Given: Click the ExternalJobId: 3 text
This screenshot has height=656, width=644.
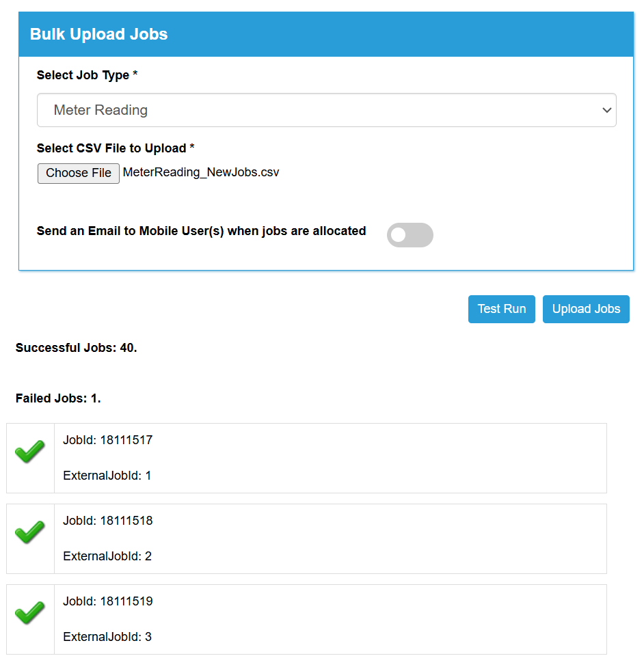Looking at the screenshot, I should 107,637.
